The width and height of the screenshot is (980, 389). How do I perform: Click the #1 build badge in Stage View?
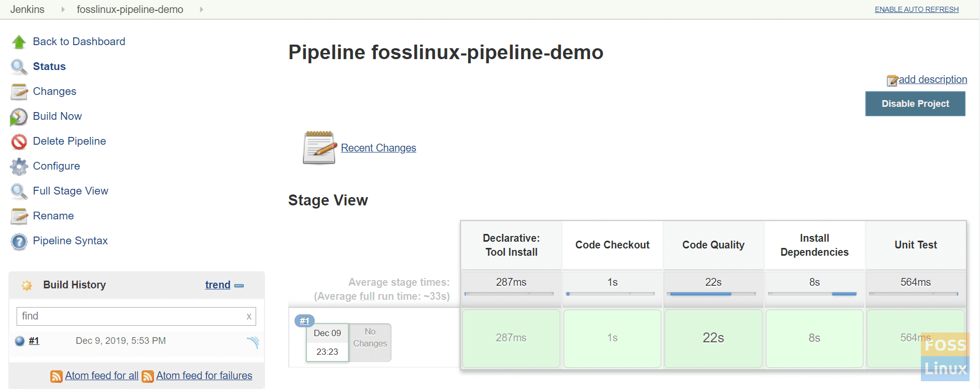304,321
